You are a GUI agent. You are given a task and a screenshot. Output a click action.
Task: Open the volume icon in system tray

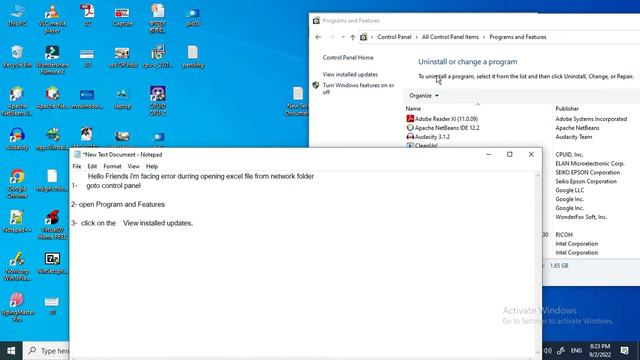click(x=548, y=351)
